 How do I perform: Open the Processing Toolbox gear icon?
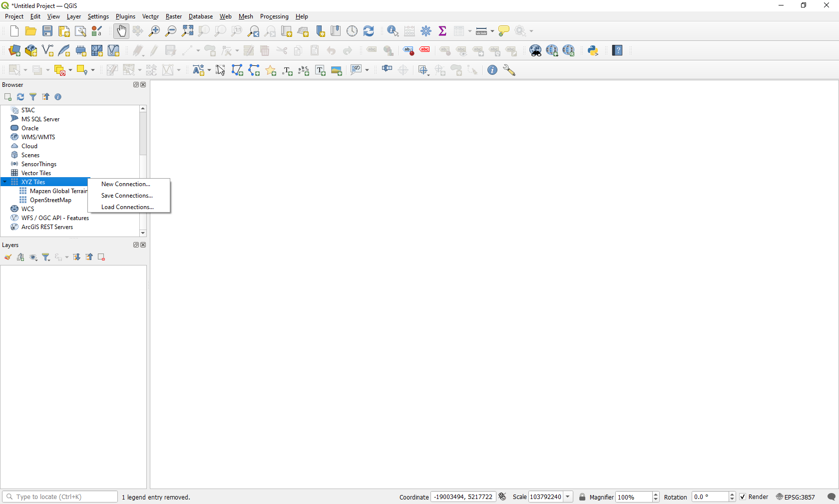pos(426,31)
